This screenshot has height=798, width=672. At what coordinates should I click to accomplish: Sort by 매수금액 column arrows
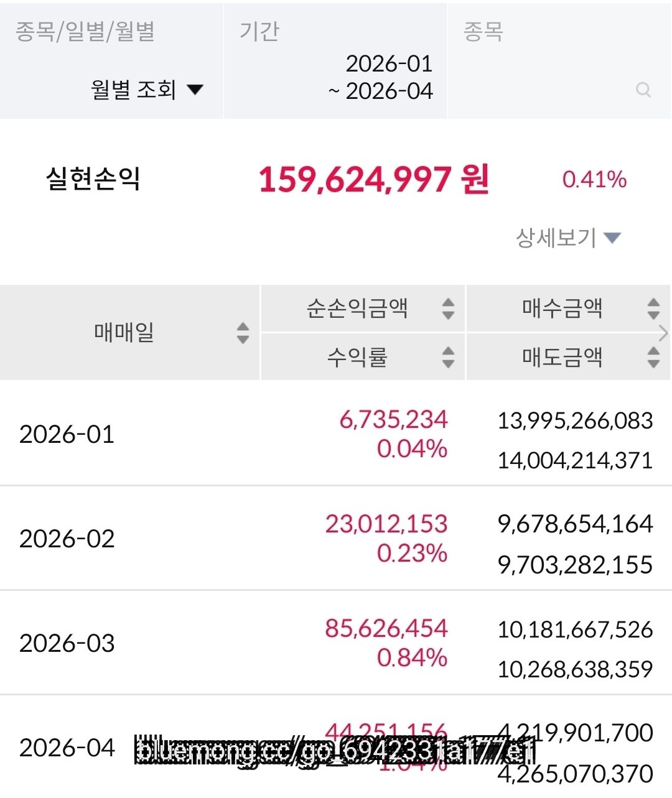click(653, 309)
